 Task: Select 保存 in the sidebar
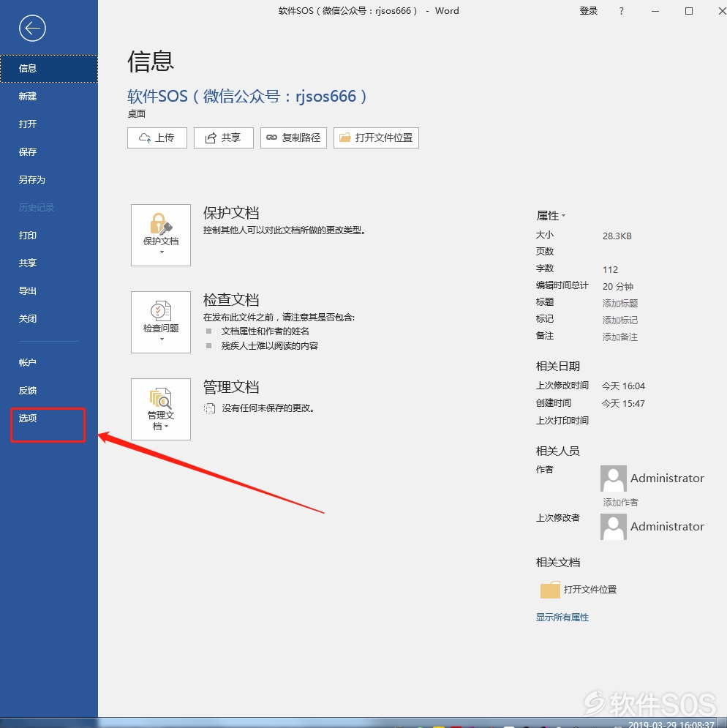49,152
